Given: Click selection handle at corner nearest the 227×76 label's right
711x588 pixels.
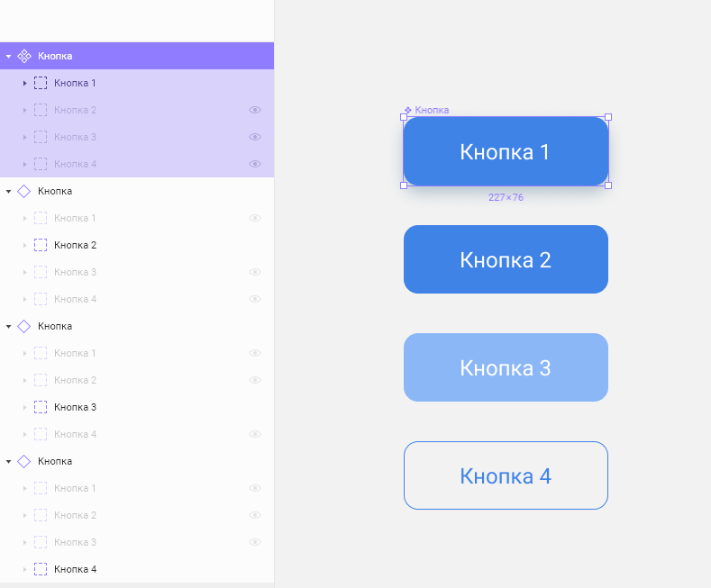Looking at the screenshot, I should point(608,185).
